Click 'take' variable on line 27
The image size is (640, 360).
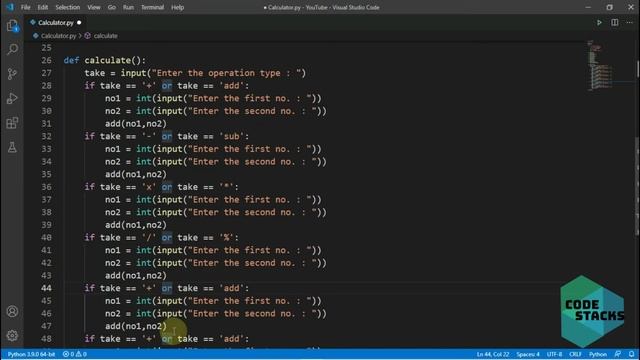(x=95, y=73)
